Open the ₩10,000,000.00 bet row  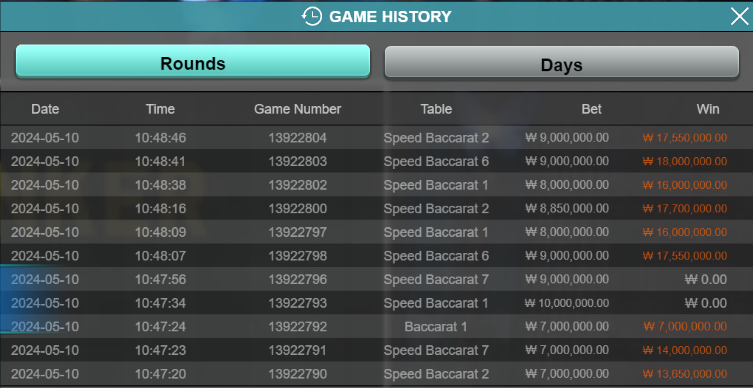(x=376, y=303)
